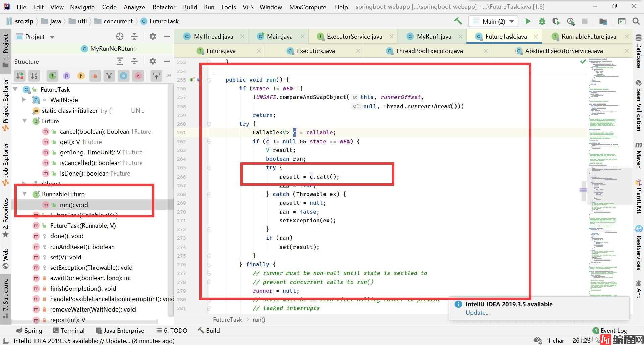Open the Terminal tool window
This screenshot has height=345, width=644.
[68, 330]
